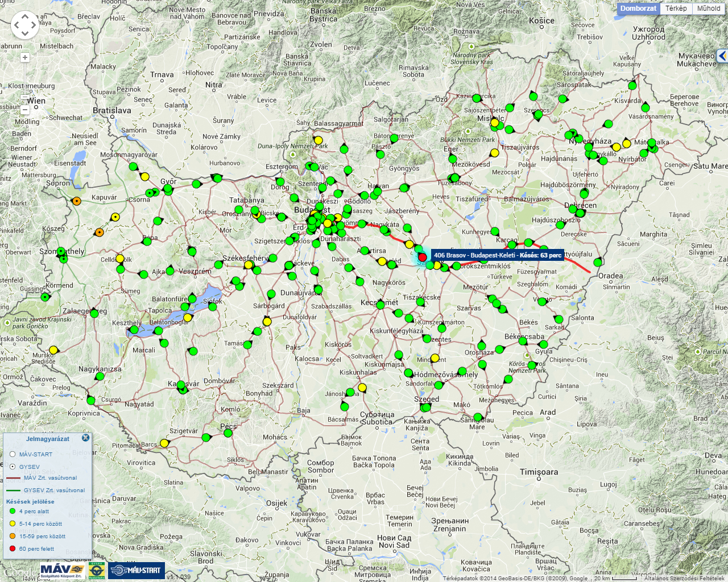Viewport: 728px width, 582px height.
Task: Zoom out with the minus button
Action: point(25,110)
